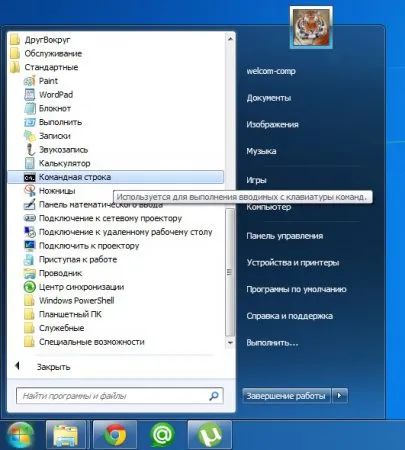Click network projector connection icon
The height and width of the screenshot is (450, 405).
(29, 218)
